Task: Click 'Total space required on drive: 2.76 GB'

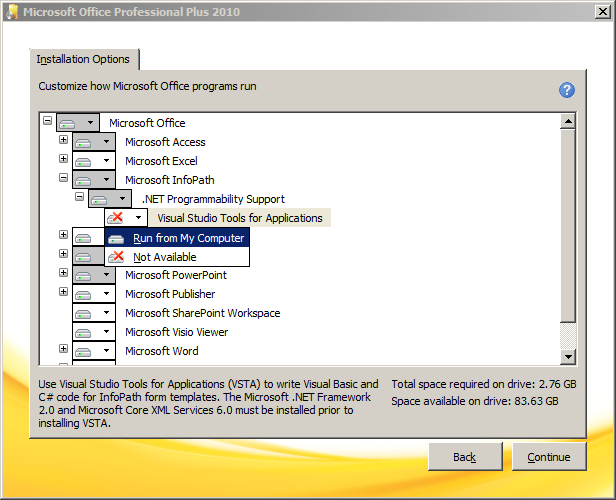Action: (x=484, y=384)
